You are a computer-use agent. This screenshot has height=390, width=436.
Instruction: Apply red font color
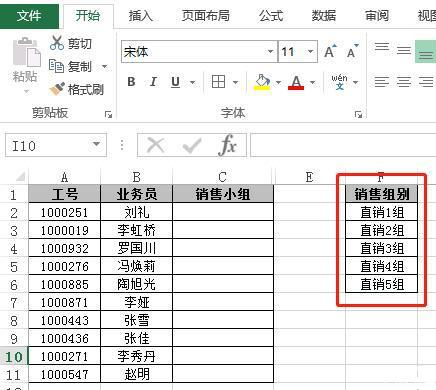tap(296, 82)
